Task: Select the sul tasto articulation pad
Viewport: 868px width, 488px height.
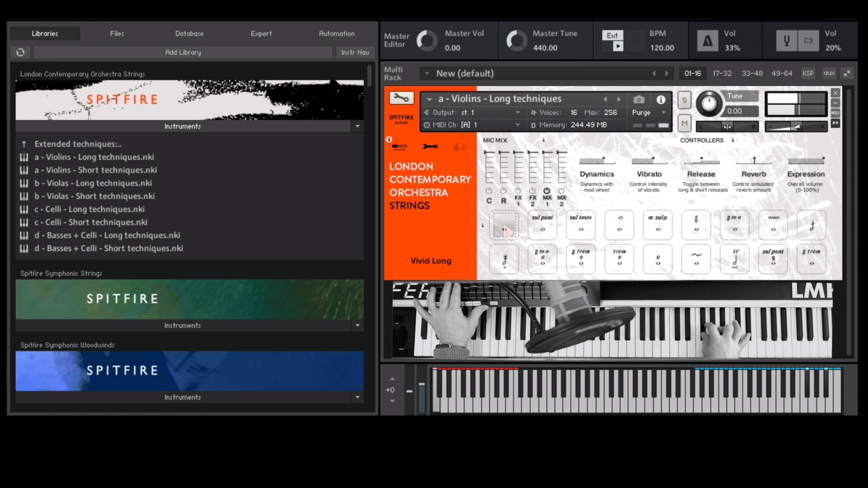Action: tap(581, 225)
